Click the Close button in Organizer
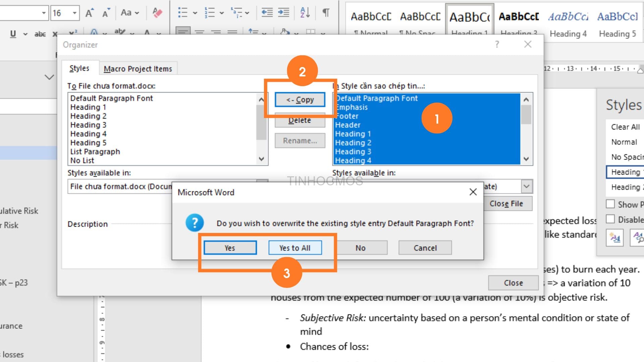 tap(513, 283)
